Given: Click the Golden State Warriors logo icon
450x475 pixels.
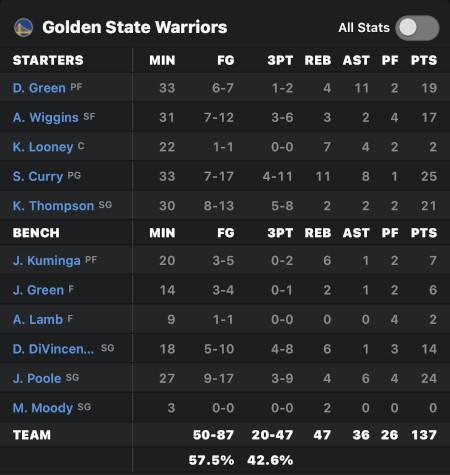Looking at the screenshot, I should point(23,27).
